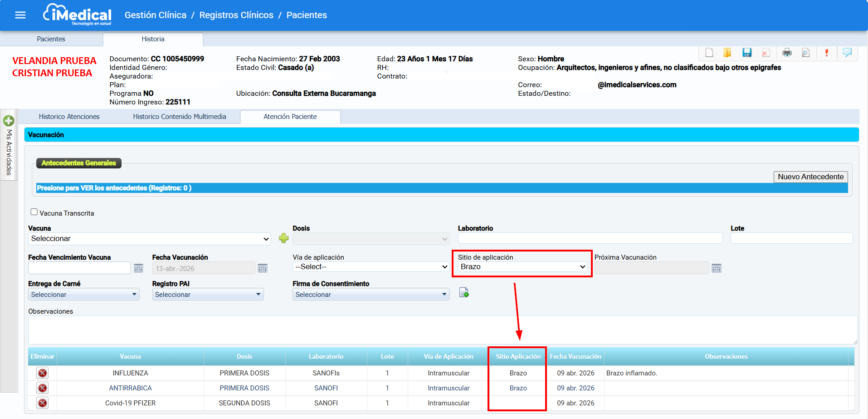Delete the INFLUENZA vaccine row

coord(43,373)
